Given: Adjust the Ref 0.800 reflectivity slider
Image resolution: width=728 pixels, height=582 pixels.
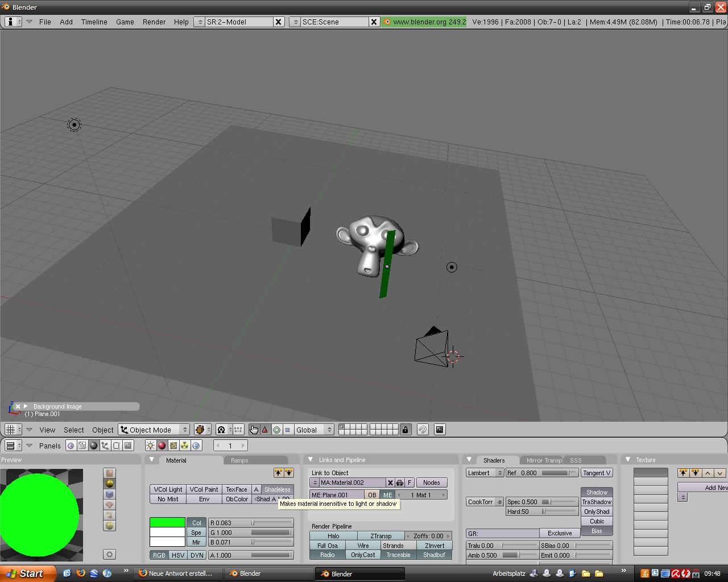Looking at the screenshot, I should point(542,473).
